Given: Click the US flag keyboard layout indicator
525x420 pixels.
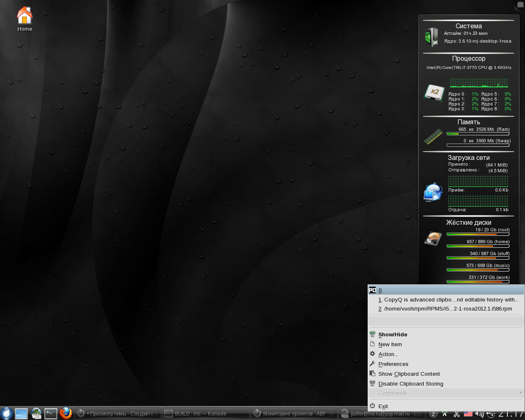Looking at the screenshot, I should (468, 414).
